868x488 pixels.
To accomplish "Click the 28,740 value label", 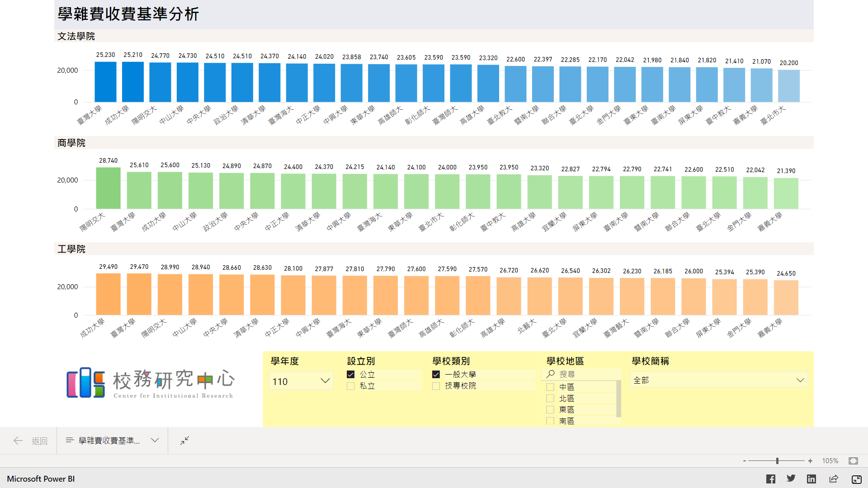I will [x=108, y=160].
